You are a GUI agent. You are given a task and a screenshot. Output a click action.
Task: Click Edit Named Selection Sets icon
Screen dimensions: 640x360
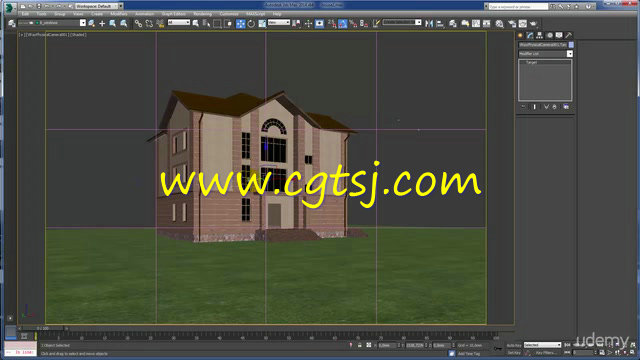(x=376, y=24)
